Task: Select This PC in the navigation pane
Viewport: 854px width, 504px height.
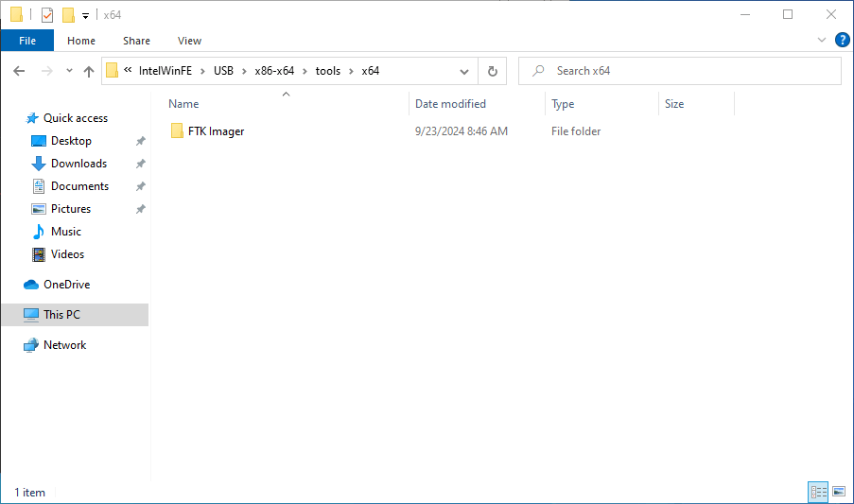Action: (x=75, y=315)
